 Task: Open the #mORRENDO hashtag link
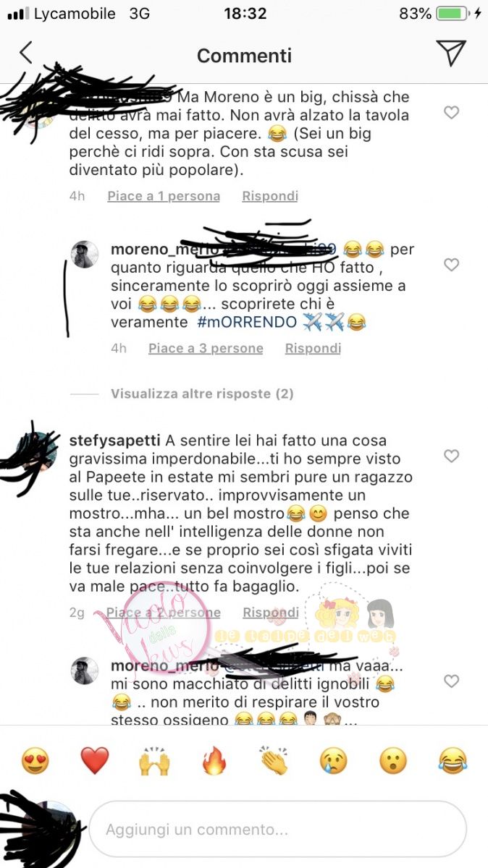[247, 323]
